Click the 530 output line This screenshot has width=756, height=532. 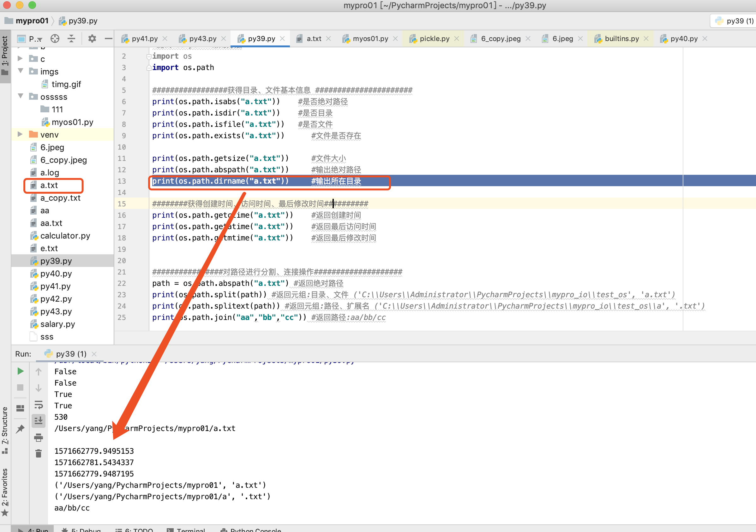point(61,417)
